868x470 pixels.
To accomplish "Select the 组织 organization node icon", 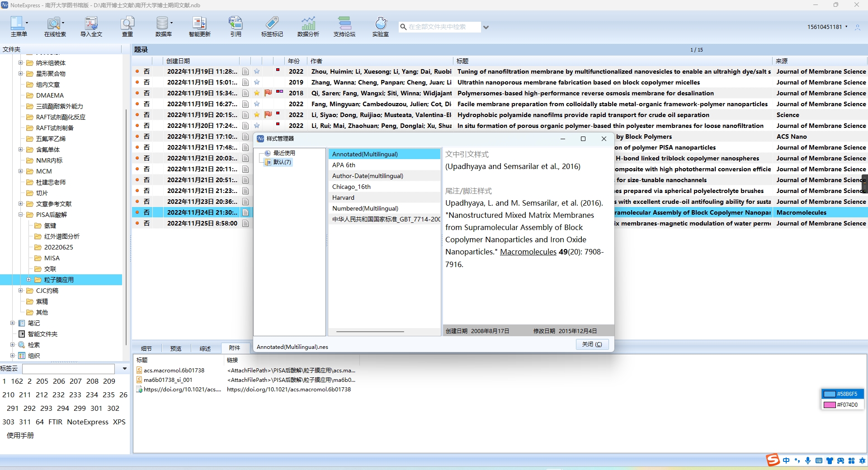I will tap(22, 356).
